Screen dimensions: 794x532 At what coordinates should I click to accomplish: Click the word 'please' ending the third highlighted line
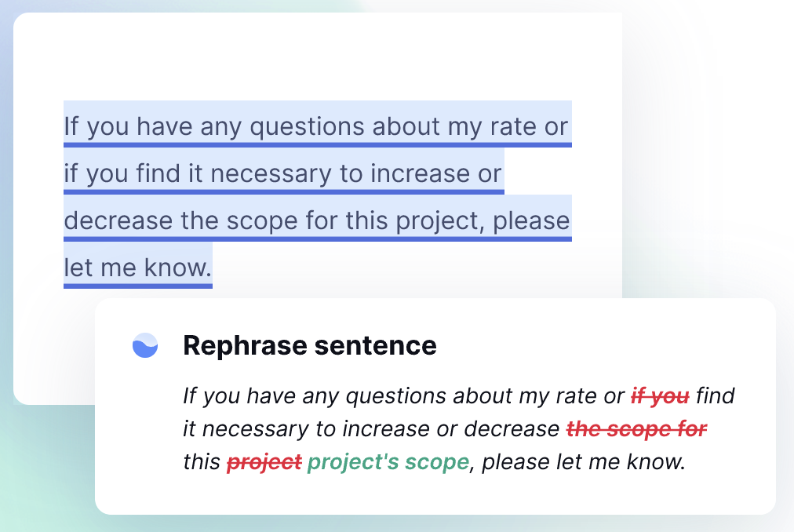coord(531,221)
